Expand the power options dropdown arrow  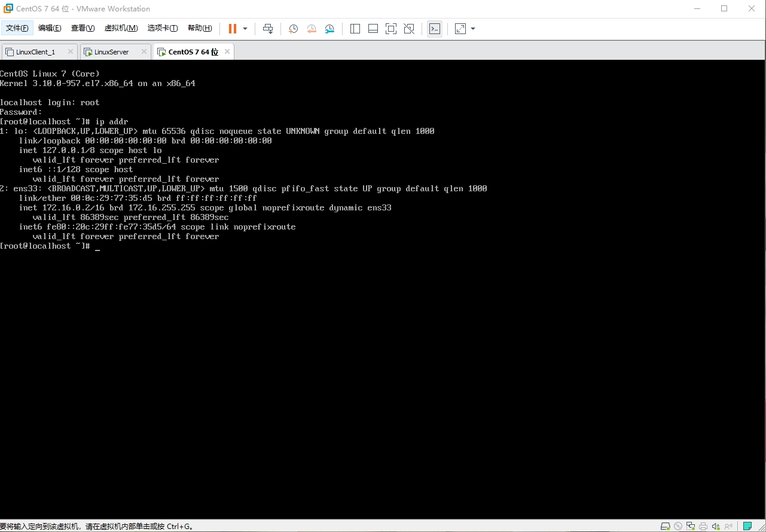click(x=245, y=29)
